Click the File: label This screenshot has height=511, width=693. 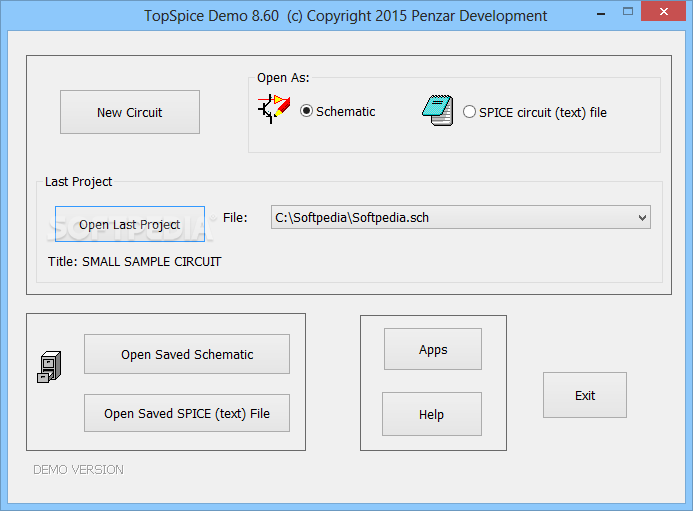coord(235,217)
